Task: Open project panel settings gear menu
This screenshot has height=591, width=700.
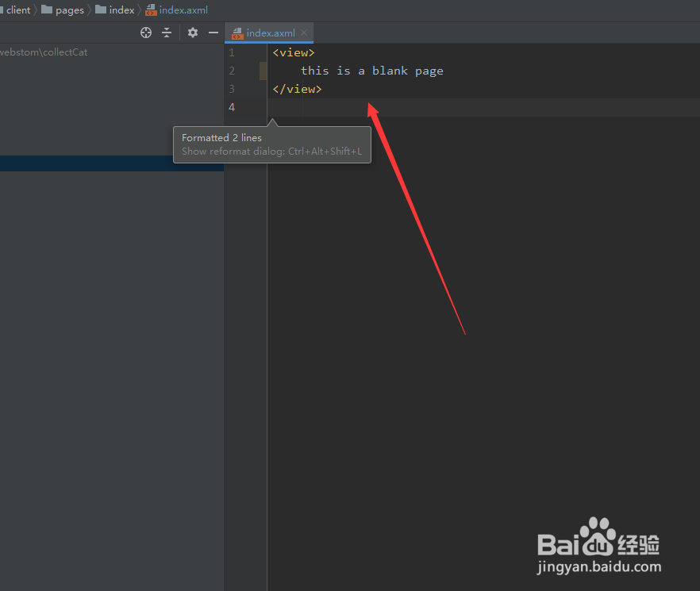Action: (191, 33)
